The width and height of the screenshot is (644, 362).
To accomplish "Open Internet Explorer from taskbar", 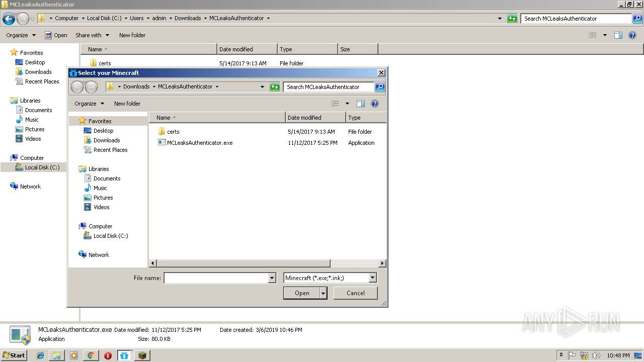I will [40, 355].
